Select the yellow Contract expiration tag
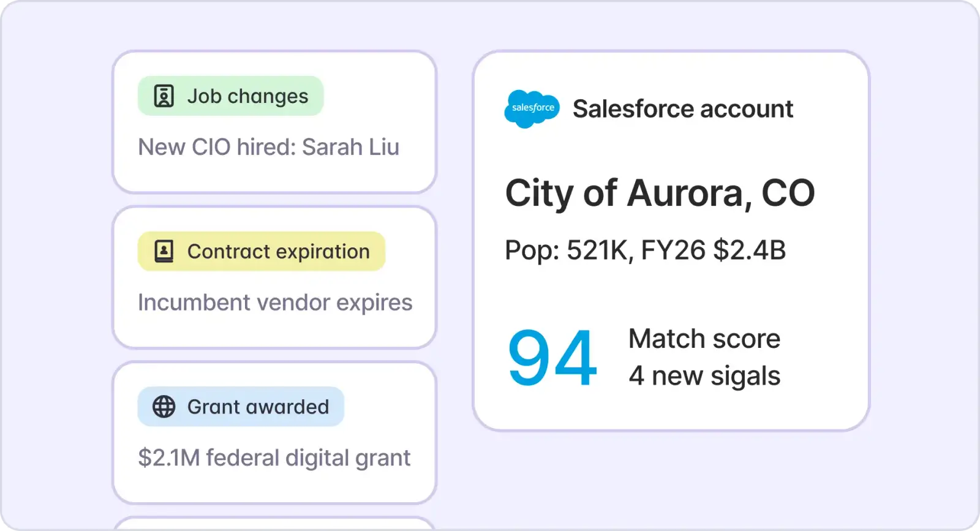 pos(262,251)
